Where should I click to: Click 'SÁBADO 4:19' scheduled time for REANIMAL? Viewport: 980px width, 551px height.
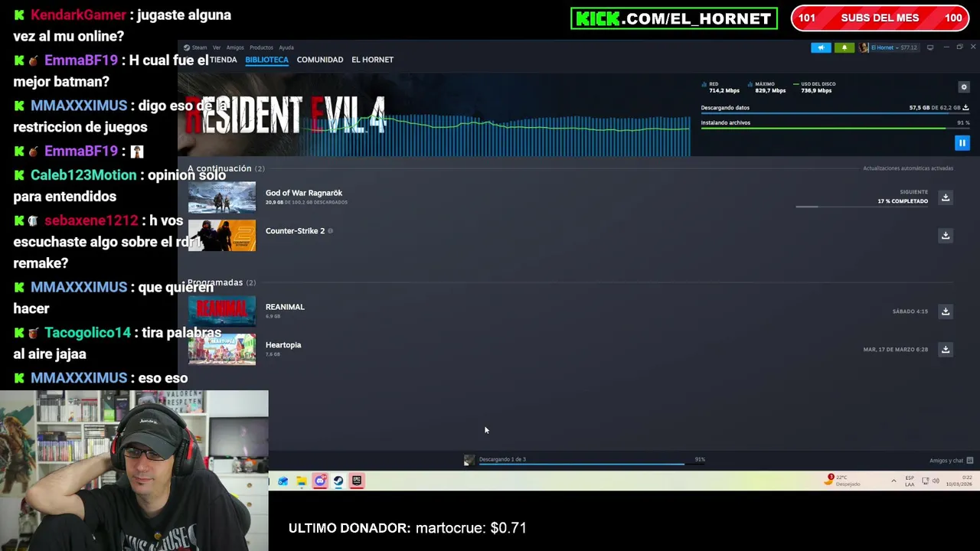tap(910, 311)
